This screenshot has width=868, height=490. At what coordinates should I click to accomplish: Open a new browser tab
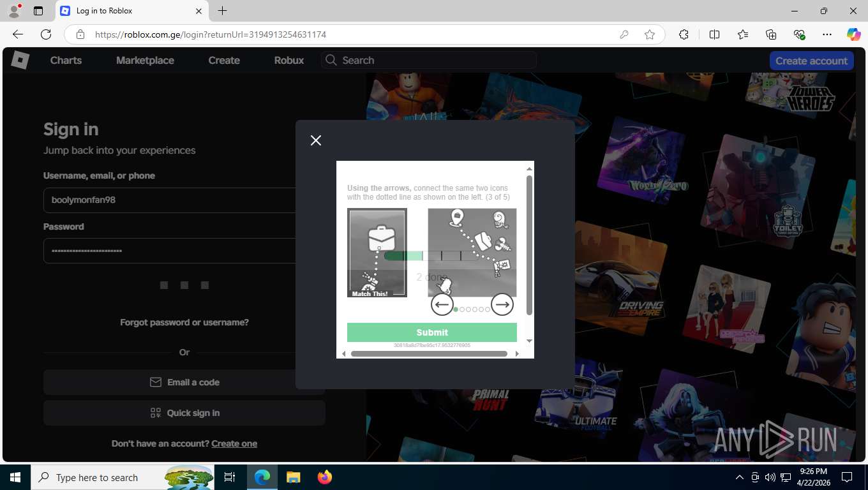222,11
